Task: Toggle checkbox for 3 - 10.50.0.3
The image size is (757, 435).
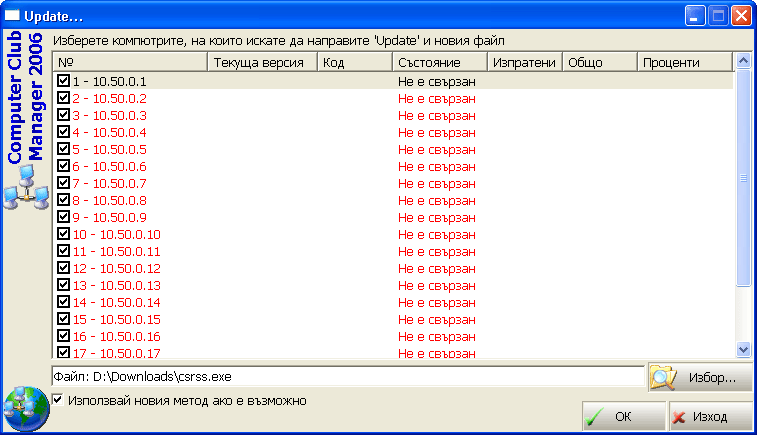Action: [x=63, y=114]
